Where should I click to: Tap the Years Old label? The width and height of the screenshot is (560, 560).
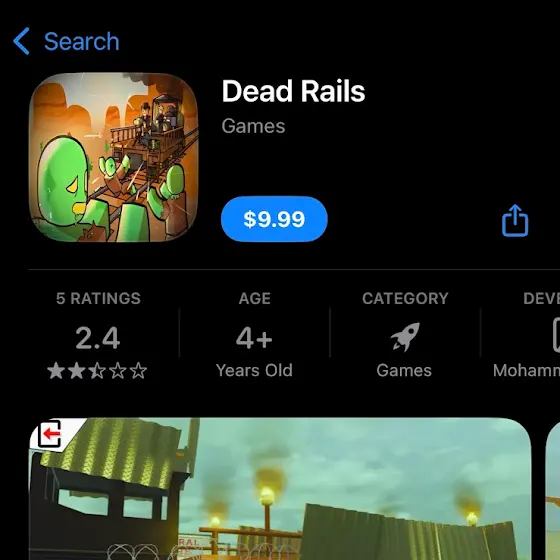tap(254, 370)
